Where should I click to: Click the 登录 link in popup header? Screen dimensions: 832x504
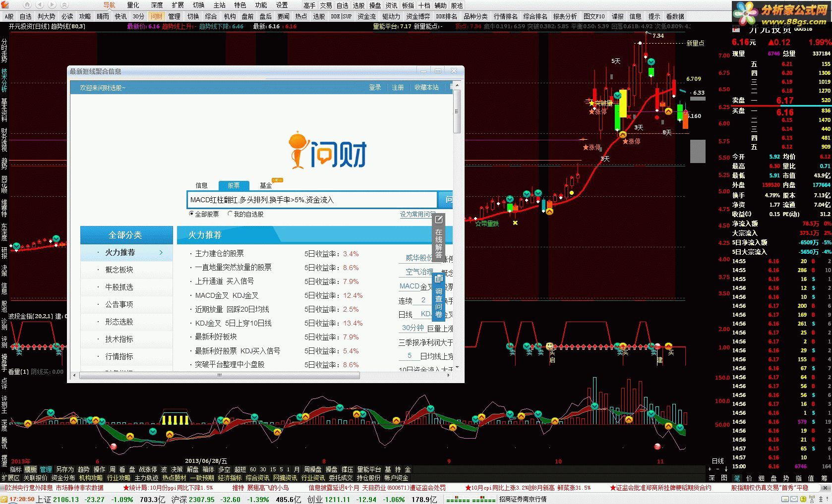375,87
